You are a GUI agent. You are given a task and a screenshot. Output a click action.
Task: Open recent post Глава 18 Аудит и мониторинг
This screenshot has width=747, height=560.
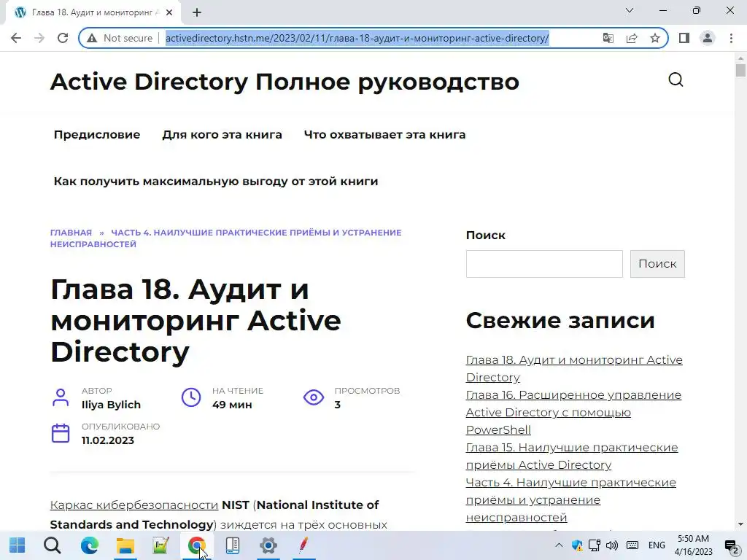574,368
